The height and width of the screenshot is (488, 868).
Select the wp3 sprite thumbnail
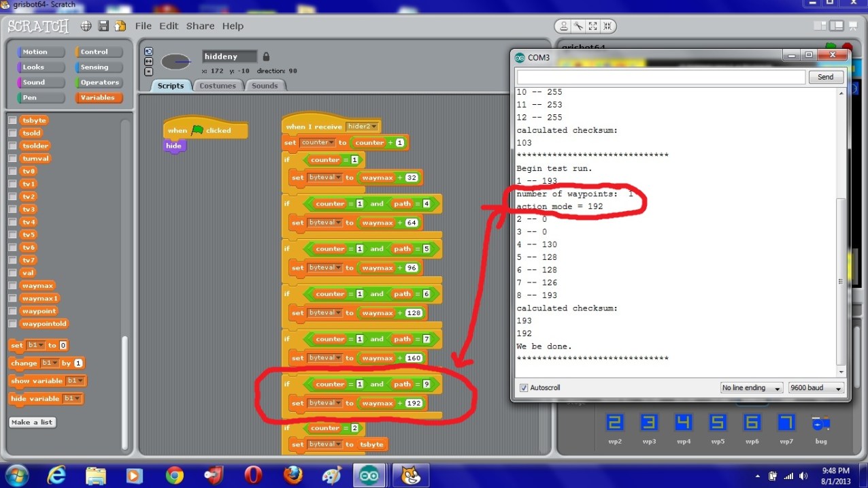[649, 423]
